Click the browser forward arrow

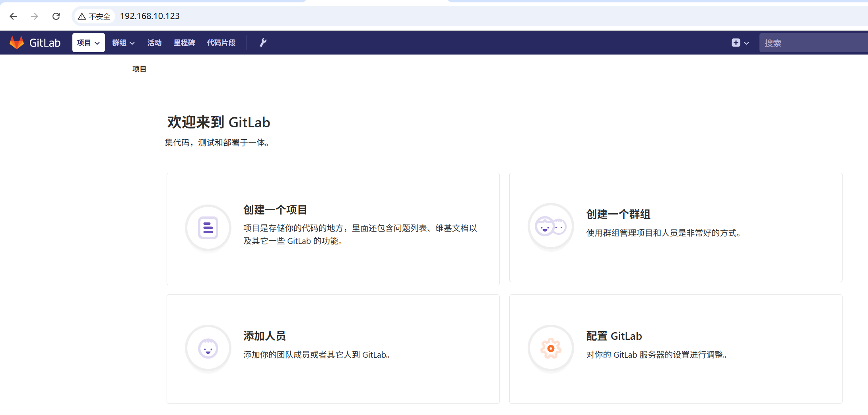click(x=35, y=16)
